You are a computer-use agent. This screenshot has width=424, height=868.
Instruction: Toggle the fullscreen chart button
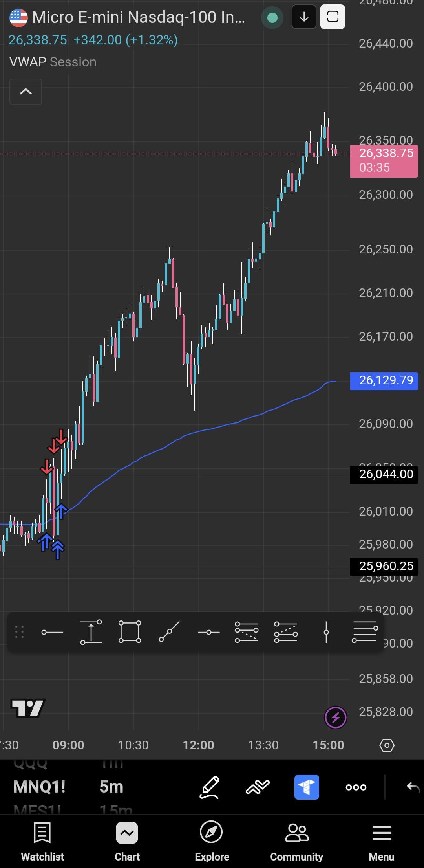[x=333, y=17]
